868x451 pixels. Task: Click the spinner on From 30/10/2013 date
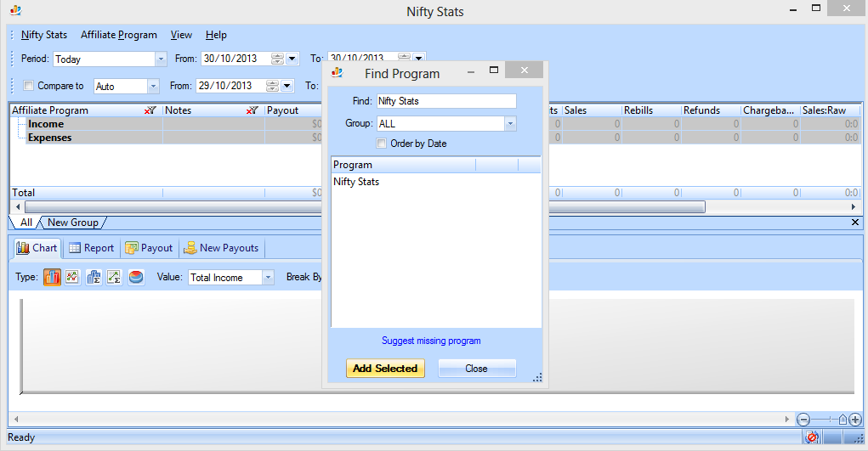[277, 59]
